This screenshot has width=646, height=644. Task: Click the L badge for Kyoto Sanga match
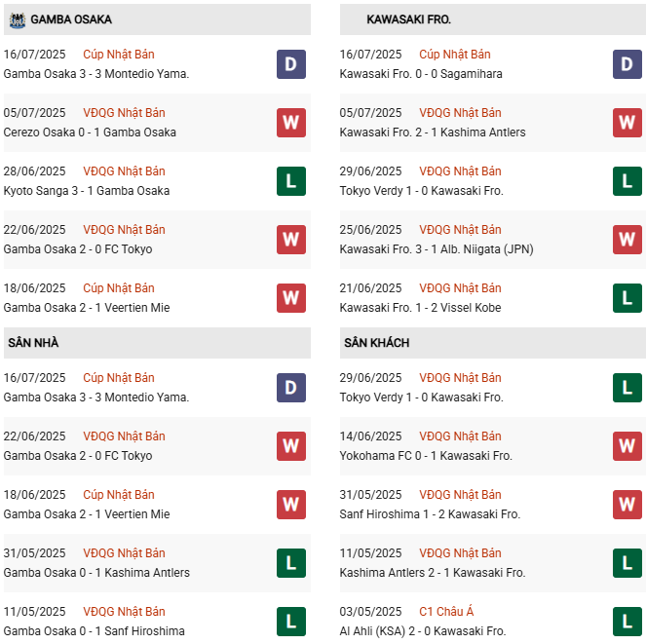(291, 181)
